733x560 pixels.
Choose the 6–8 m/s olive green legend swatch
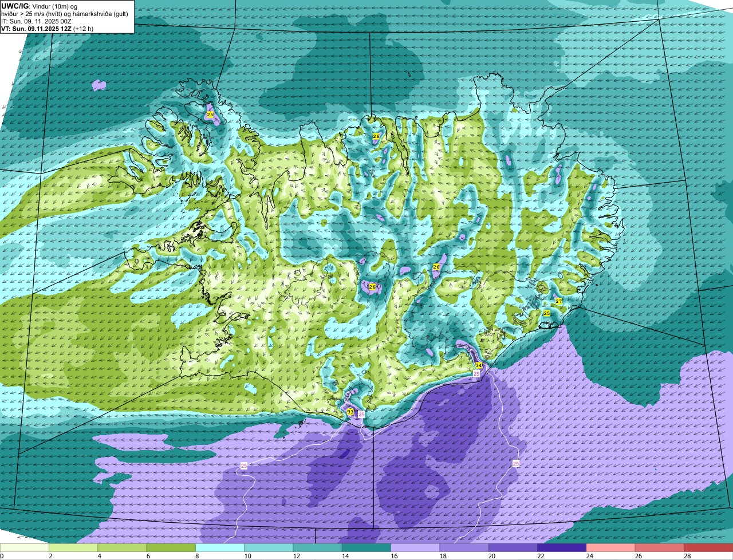coord(171,547)
